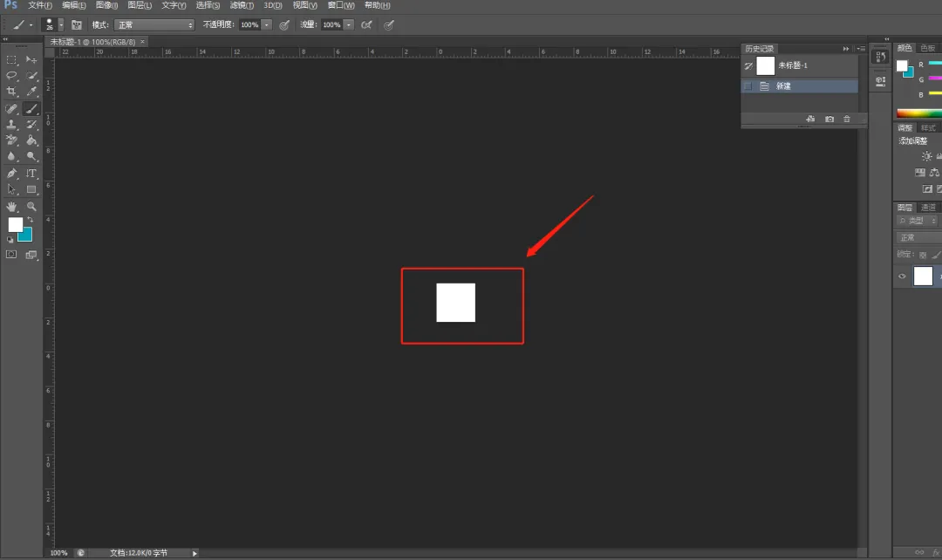Switch to the 样式 tab
Viewport: 942px width, 560px height.
[x=928, y=128]
